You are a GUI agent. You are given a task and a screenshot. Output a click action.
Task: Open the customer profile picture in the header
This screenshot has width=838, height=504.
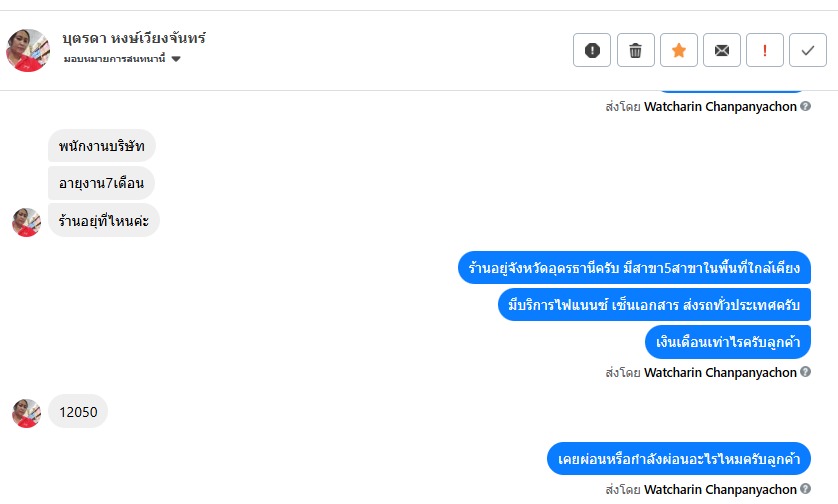pos(28,50)
